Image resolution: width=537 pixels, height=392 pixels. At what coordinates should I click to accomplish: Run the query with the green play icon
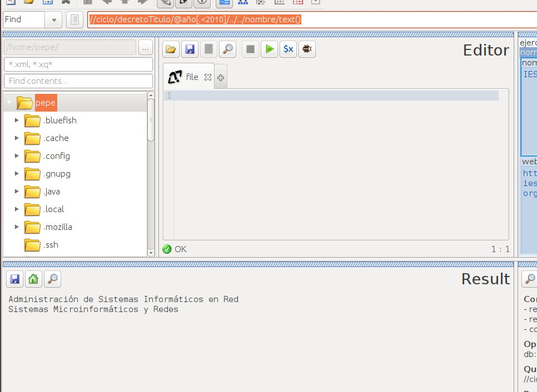tap(270, 49)
